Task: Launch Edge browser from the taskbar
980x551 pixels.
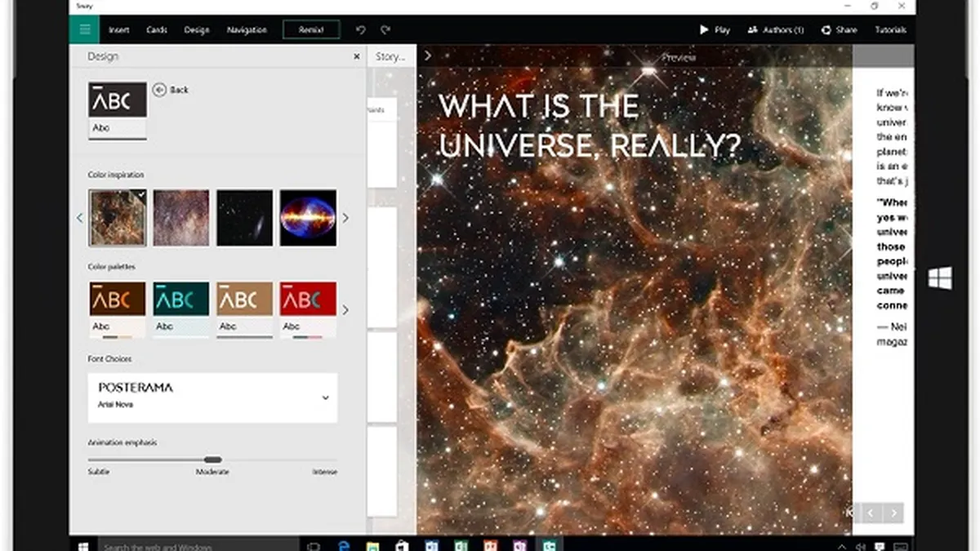Action: (x=343, y=544)
